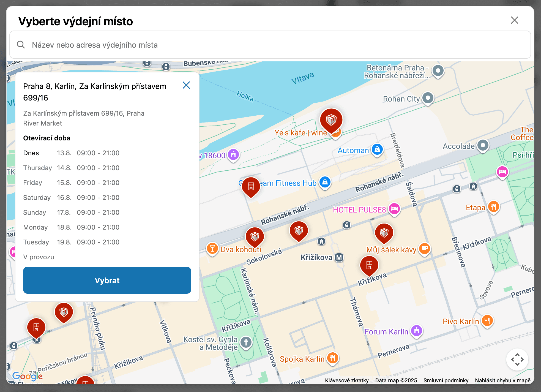
Task: Click the Etapa restaurant marker
Action: pos(493,206)
